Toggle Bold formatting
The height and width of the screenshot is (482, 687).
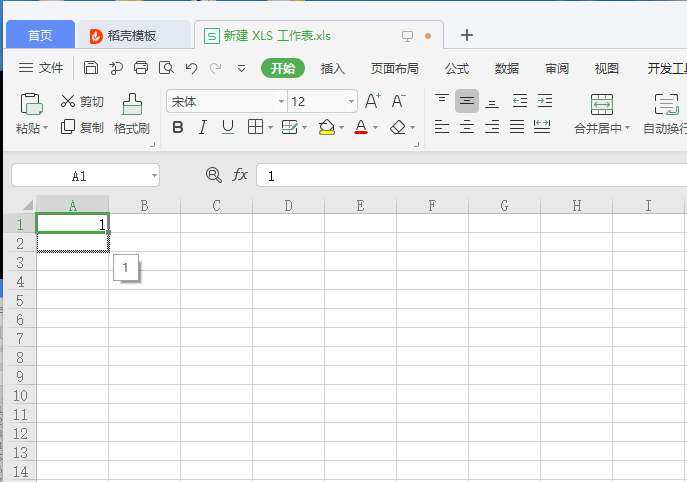[178, 127]
